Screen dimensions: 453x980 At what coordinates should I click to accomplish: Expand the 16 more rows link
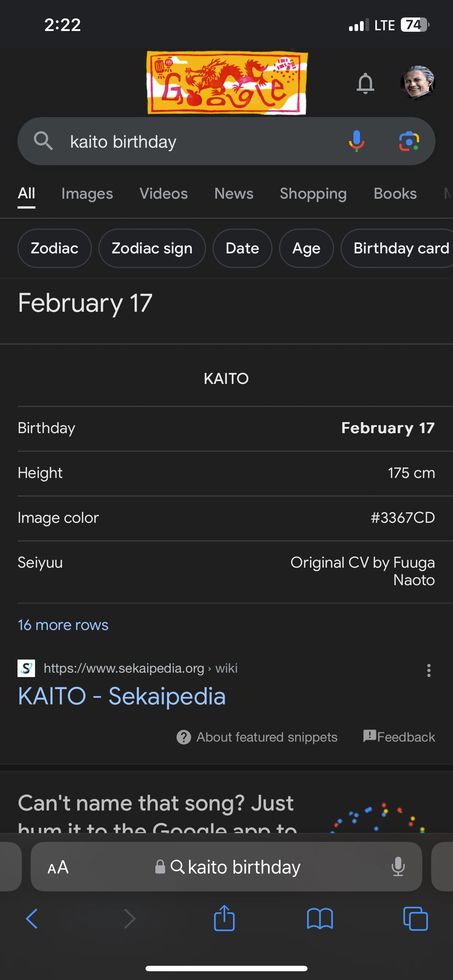tap(63, 625)
